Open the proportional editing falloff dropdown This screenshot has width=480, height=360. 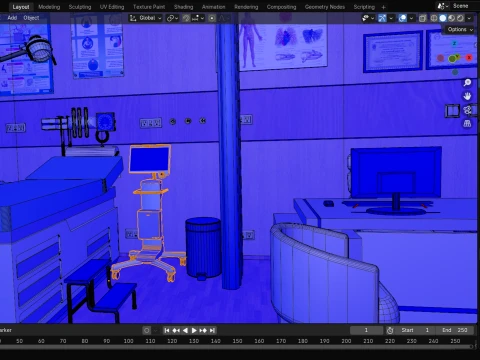(224, 18)
